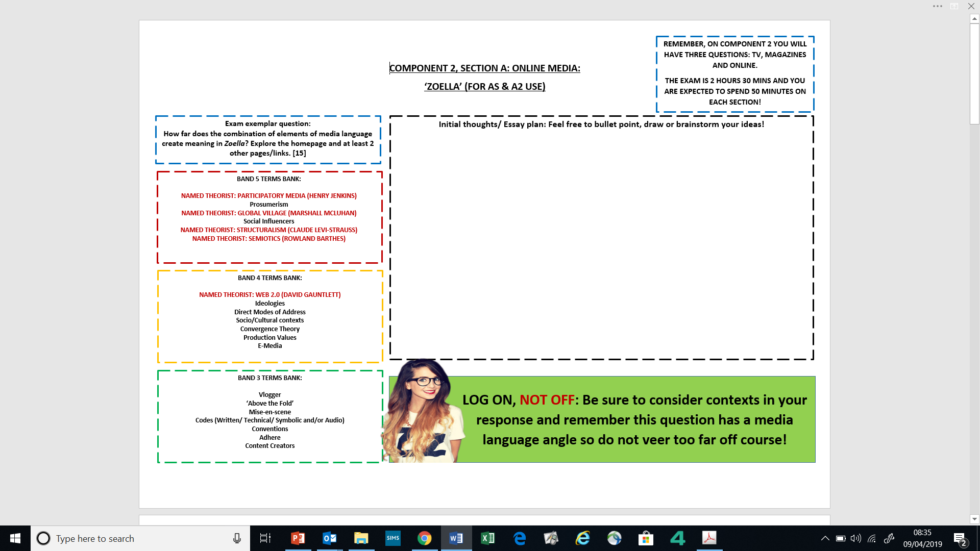Open Google Chrome from the taskbar

[x=425, y=538]
